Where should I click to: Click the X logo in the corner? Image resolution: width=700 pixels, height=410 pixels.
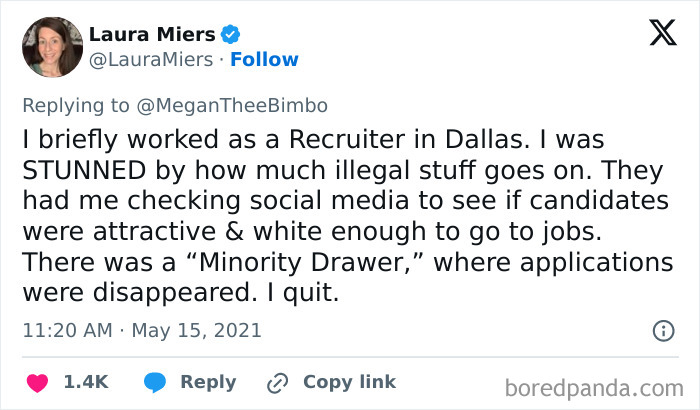click(x=656, y=34)
